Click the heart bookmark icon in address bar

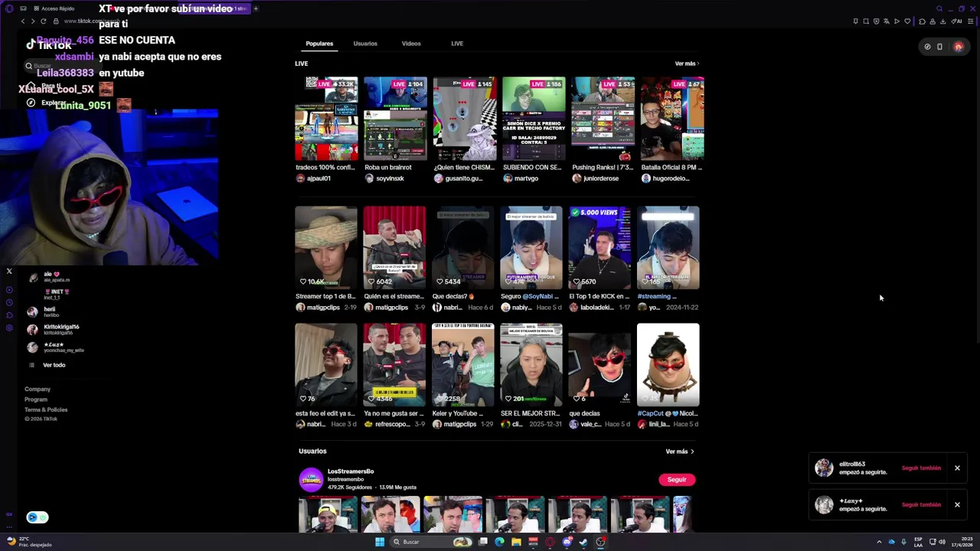(907, 21)
